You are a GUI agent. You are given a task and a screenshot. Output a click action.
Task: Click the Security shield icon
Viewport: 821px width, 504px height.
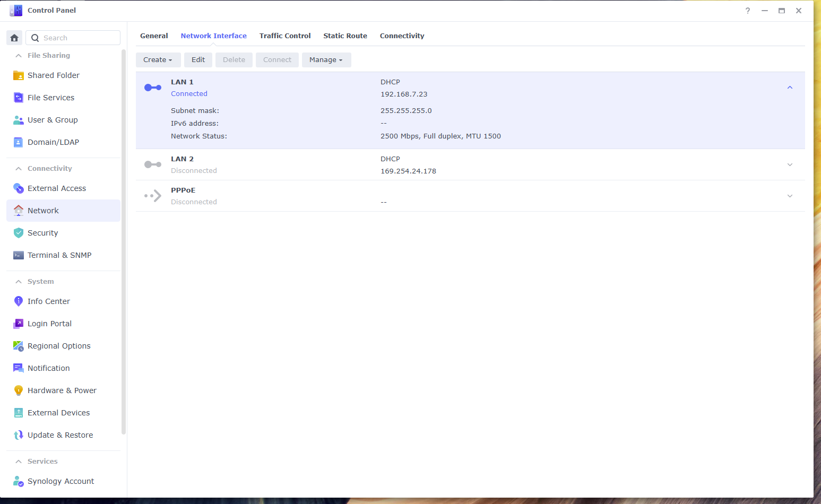[18, 232]
